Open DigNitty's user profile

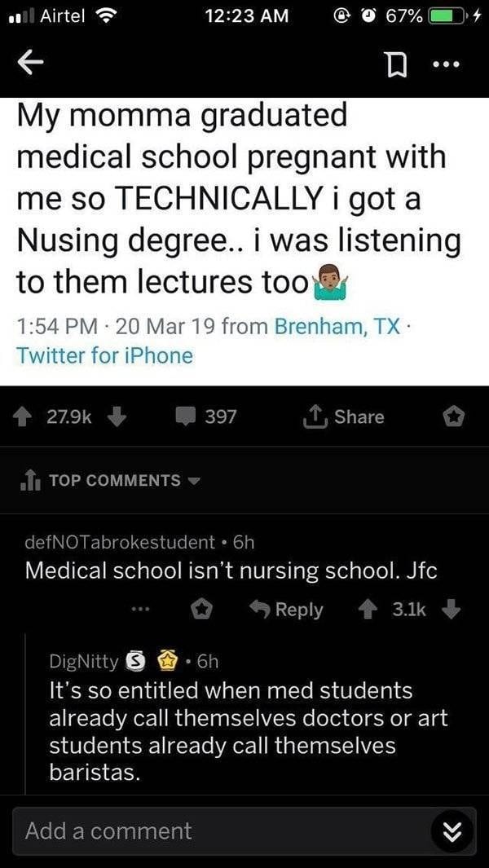[84, 661]
